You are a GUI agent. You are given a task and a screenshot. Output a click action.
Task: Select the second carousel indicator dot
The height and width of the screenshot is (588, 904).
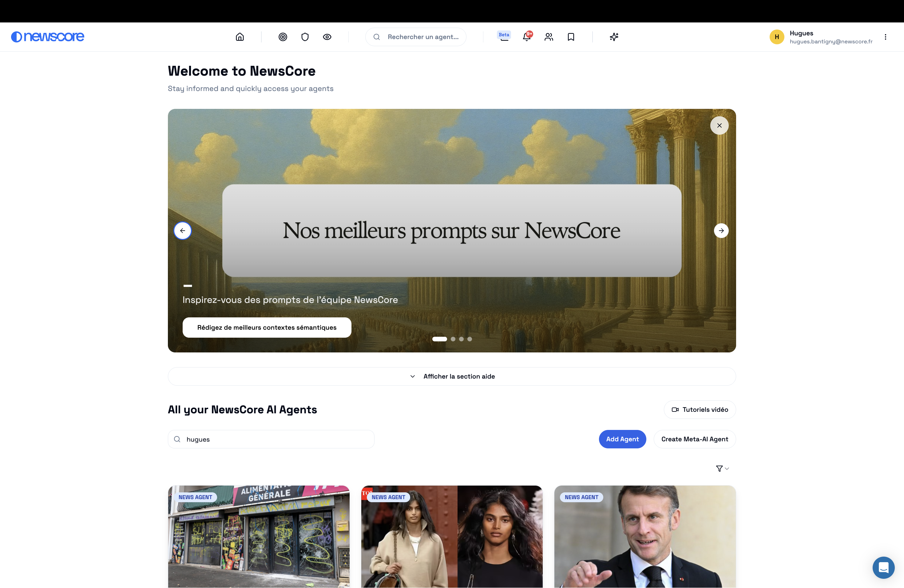(x=453, y=339)
